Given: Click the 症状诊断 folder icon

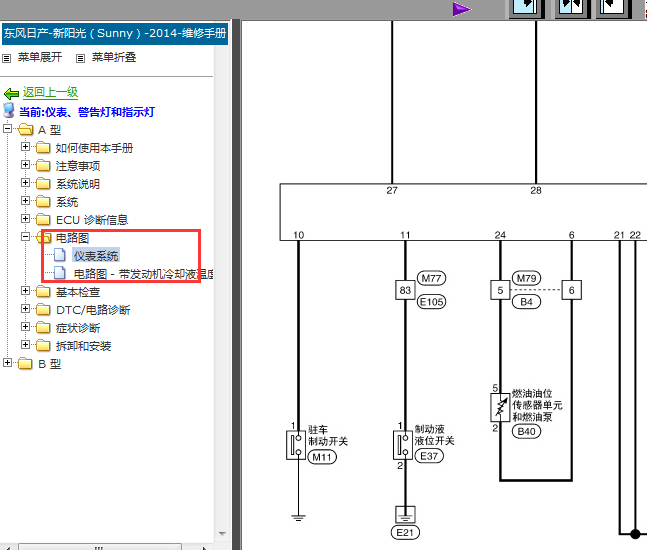Looking at the screenshot, I should point(43,328).
